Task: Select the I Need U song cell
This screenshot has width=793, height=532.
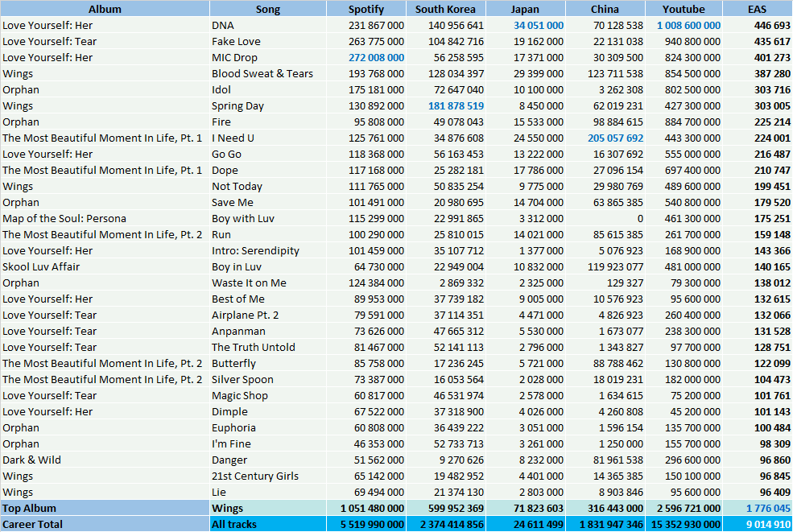Action: (267, 138)
